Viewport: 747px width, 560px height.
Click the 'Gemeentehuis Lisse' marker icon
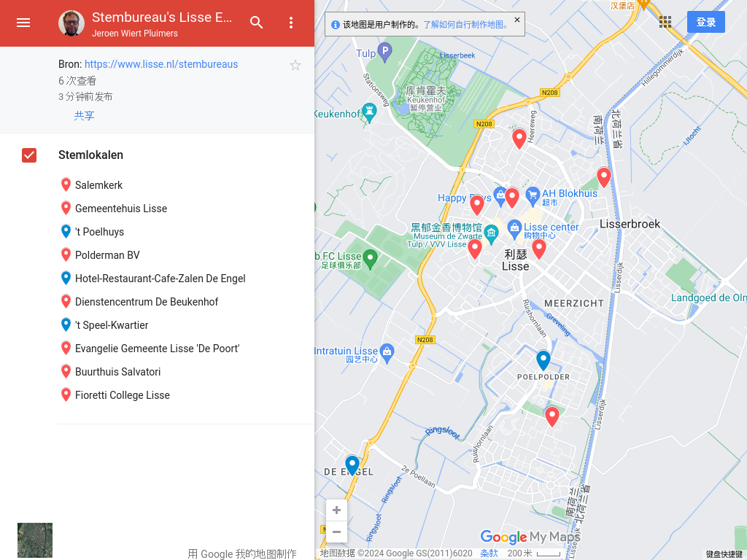(x=66, y=208)
